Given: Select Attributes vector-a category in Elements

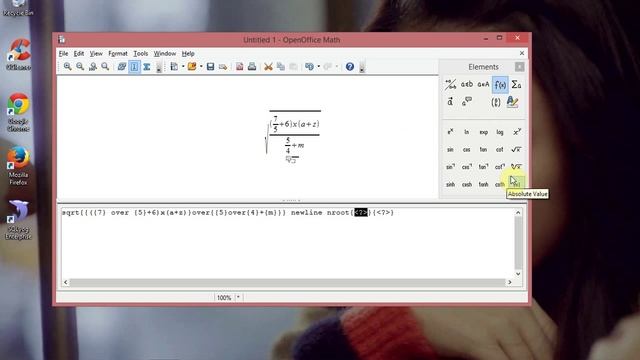Looking at the screenshot, I should tap(450, 102).
